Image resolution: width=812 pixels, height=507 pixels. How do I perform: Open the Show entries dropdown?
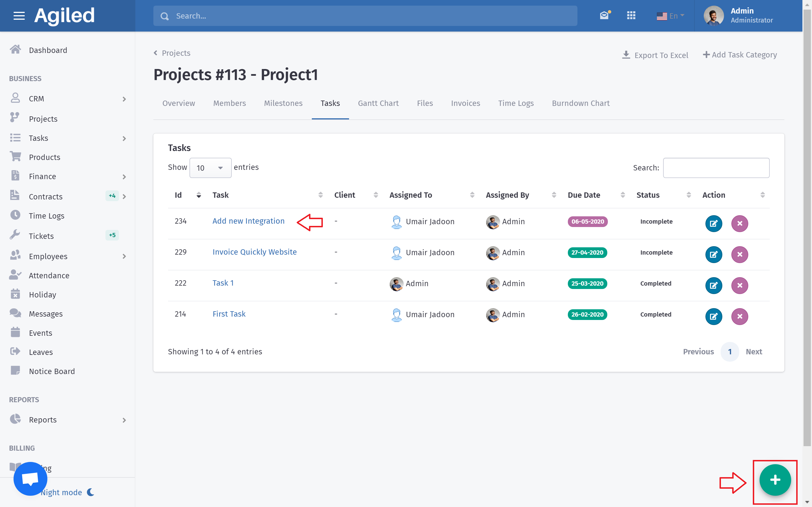(210, 168)
